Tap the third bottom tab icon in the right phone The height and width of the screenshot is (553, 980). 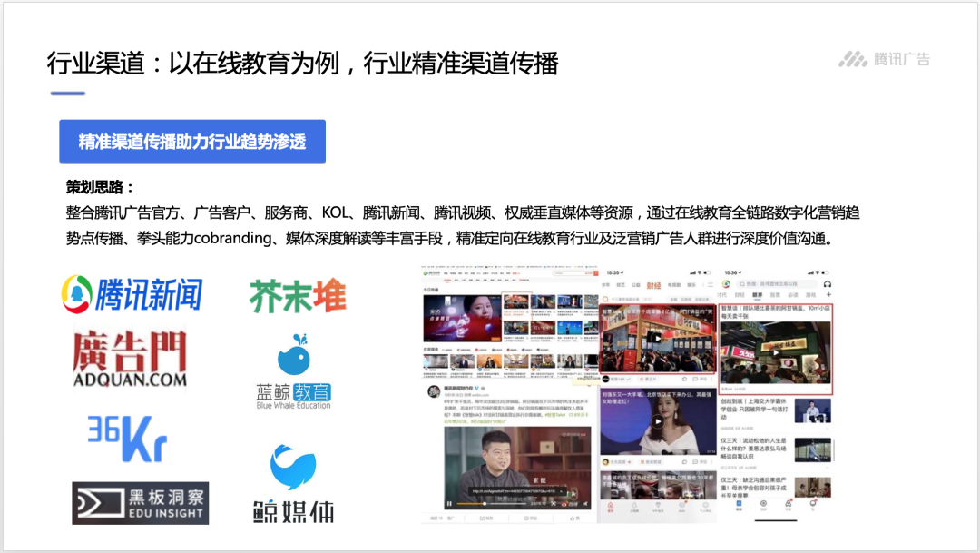(789, 505)
